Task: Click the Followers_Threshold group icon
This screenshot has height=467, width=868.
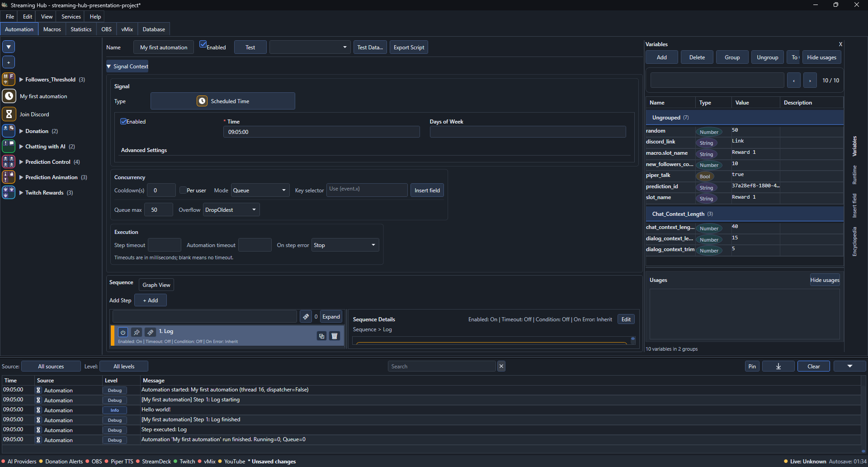Action: pos(9,79)
